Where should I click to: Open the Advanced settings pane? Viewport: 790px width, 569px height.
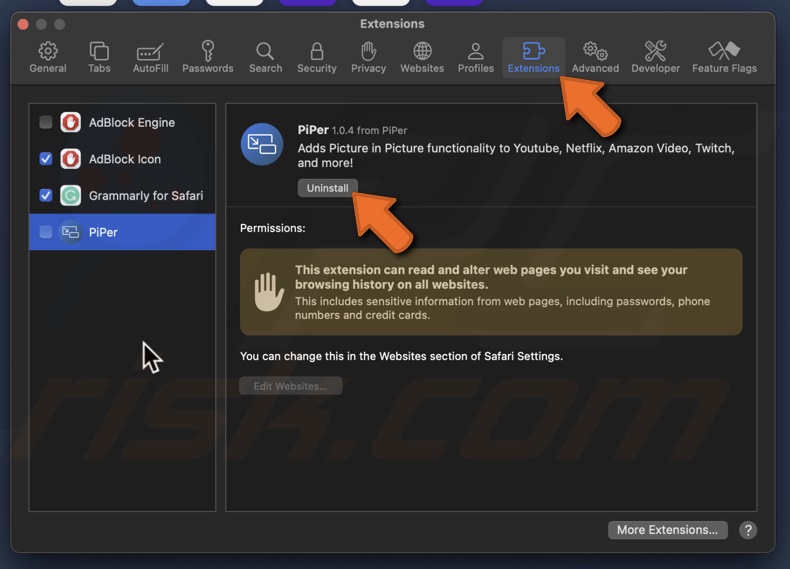(595, 57)
